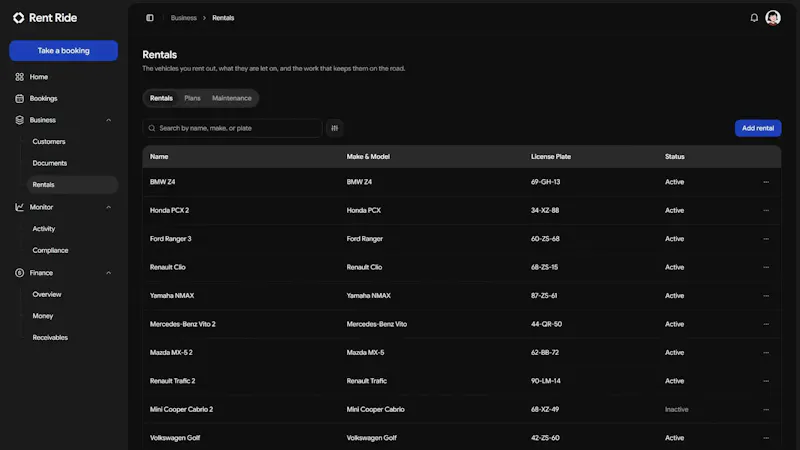Select the BMW Z4 name cell
The image size is (800, 450).
(162, 182)
